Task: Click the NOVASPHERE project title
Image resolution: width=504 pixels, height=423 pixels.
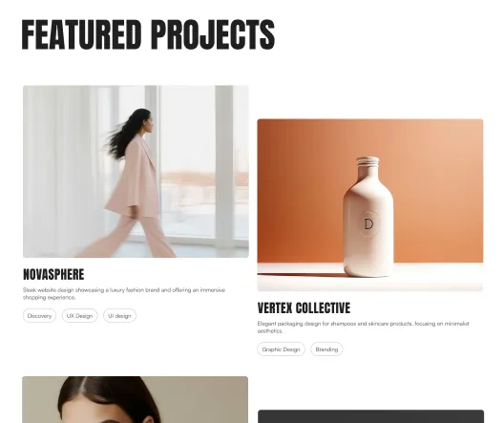Action: 53,274
